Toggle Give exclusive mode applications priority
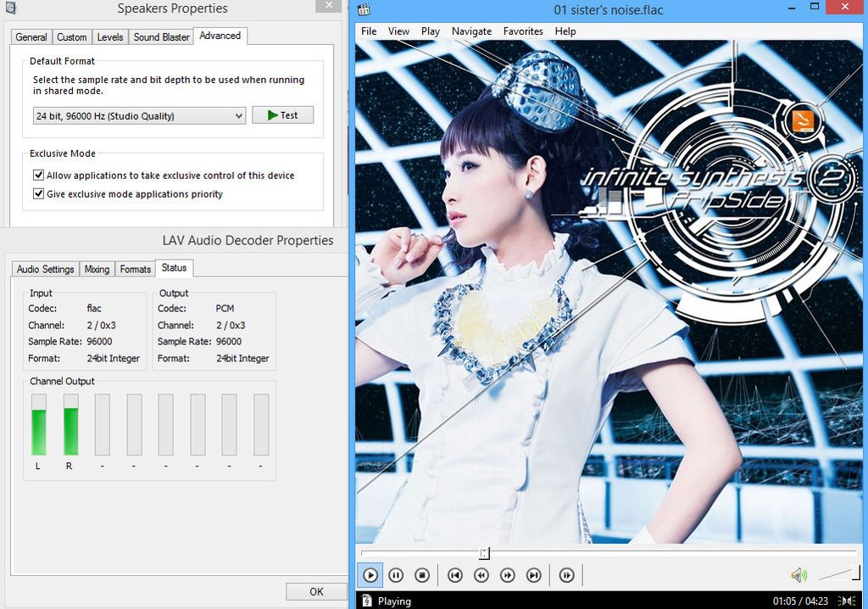This screenshot has height=609, width=868. (x=38, y=193)
